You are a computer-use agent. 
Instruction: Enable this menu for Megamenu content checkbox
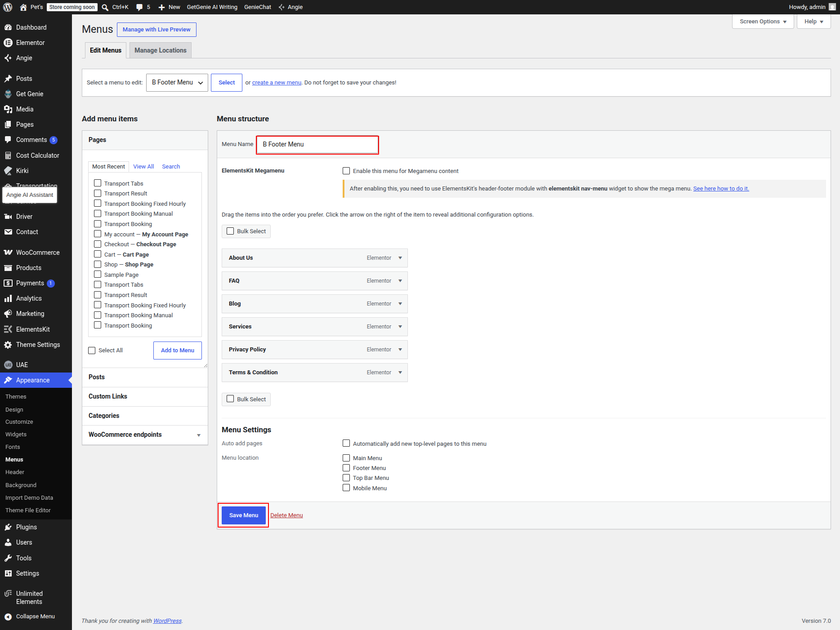346,171
